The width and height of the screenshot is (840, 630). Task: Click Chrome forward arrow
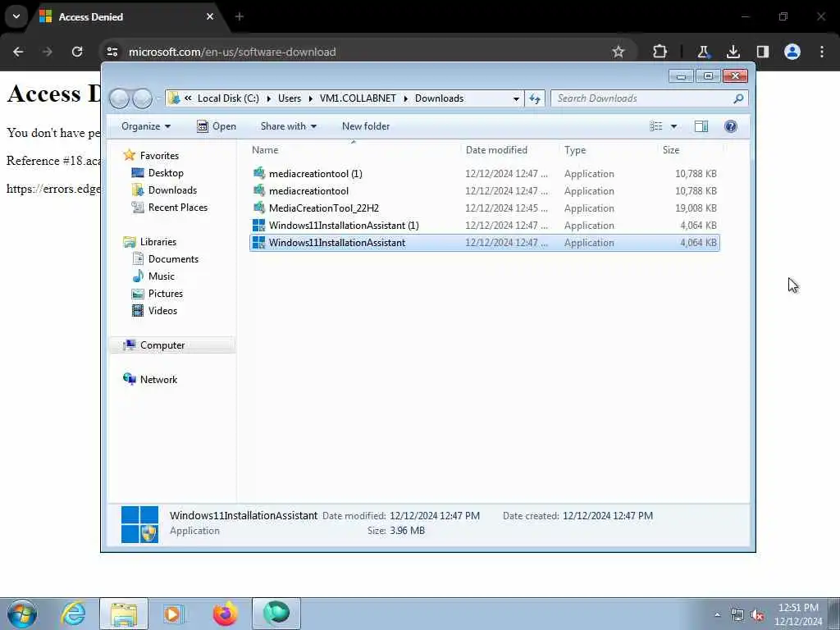coord(47,52)
